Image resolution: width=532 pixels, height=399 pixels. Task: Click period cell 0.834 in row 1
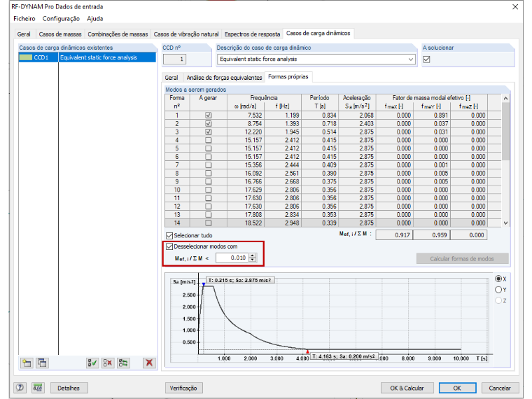click(320, 115)
